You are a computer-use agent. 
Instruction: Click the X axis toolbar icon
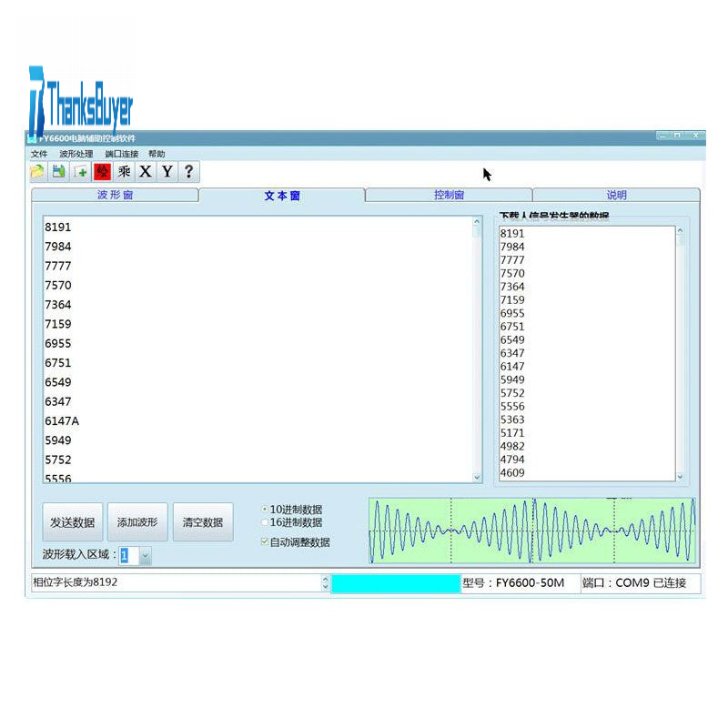pos(146,172)
